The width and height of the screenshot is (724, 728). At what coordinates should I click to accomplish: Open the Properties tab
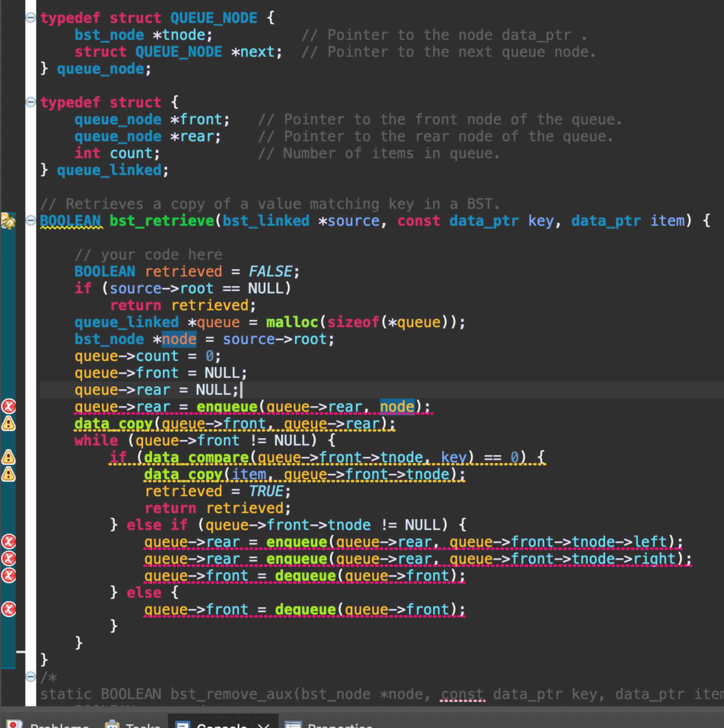(339, 724)
